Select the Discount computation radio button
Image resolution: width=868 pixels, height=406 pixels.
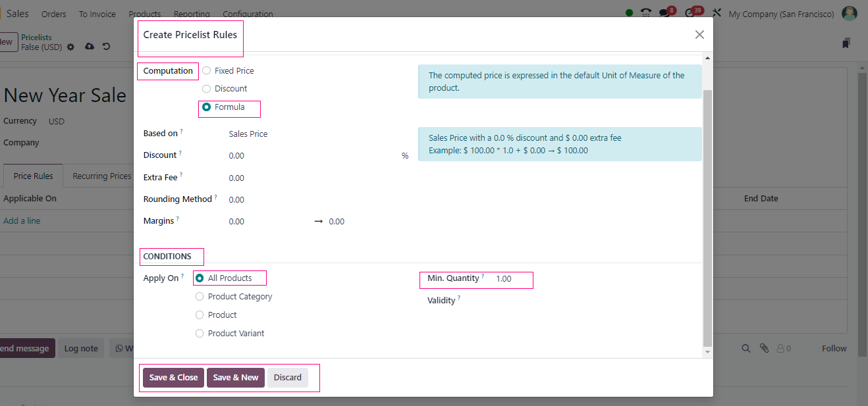pos(207,89)
